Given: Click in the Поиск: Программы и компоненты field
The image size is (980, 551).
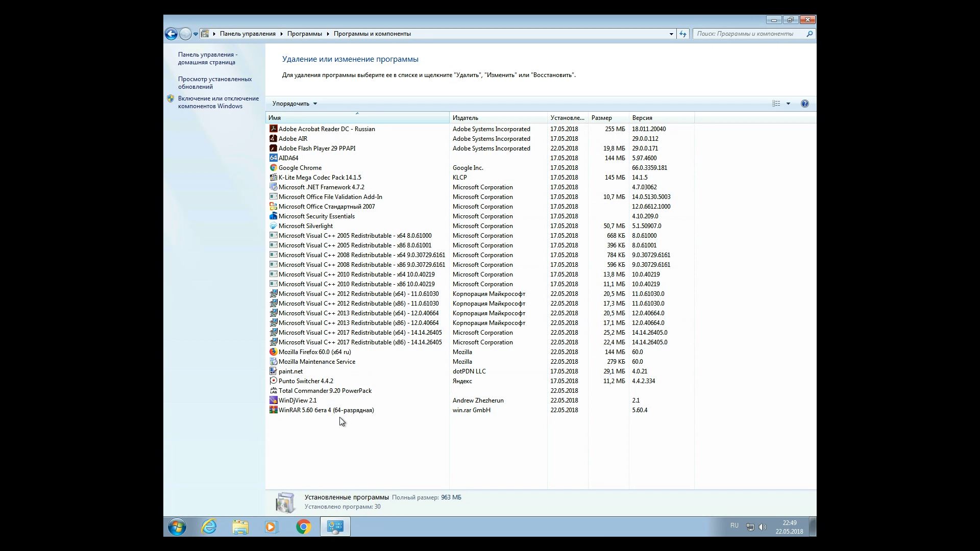Looking at the screenshot, I should point(749,34).
